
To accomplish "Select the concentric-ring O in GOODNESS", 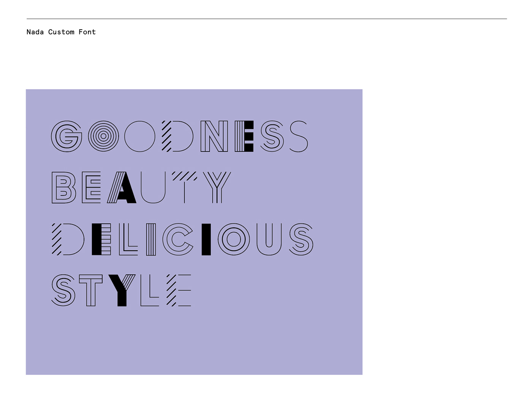I will (103, 136).
